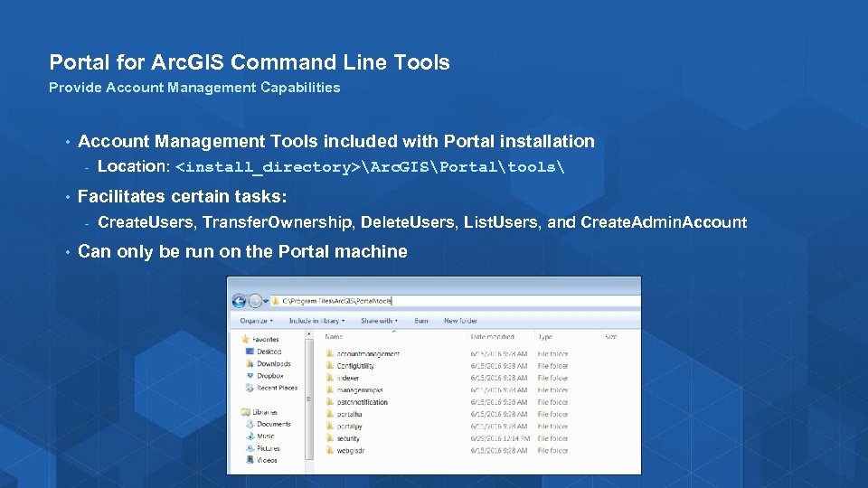Open the Share with dropdown

click(379, 321)
